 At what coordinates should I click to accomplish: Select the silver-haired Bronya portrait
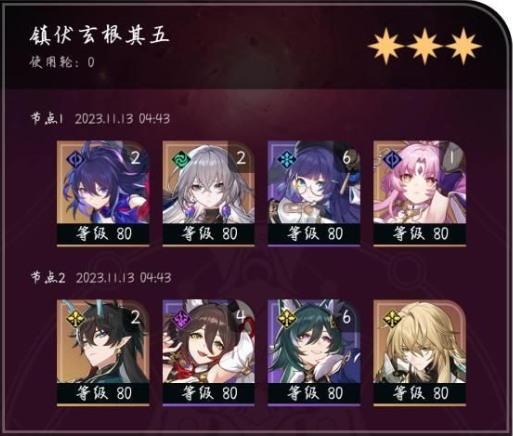tap(209, 182)
